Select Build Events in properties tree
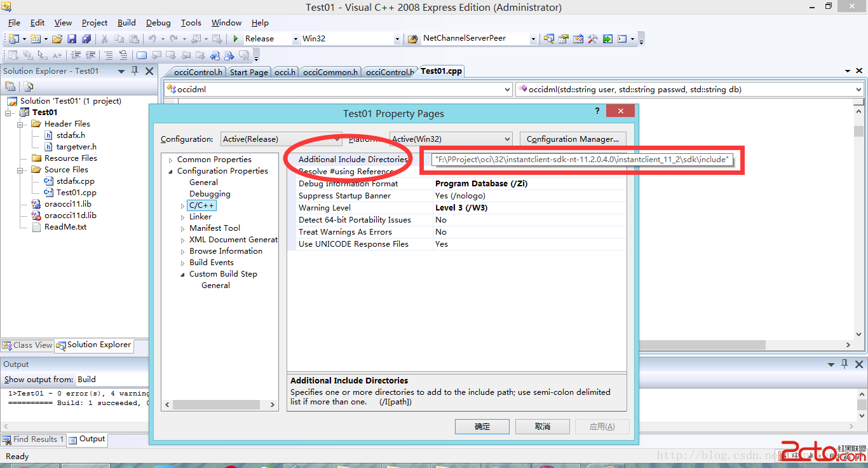The width and height of the screenshot is (868, 468). point(212,263)
